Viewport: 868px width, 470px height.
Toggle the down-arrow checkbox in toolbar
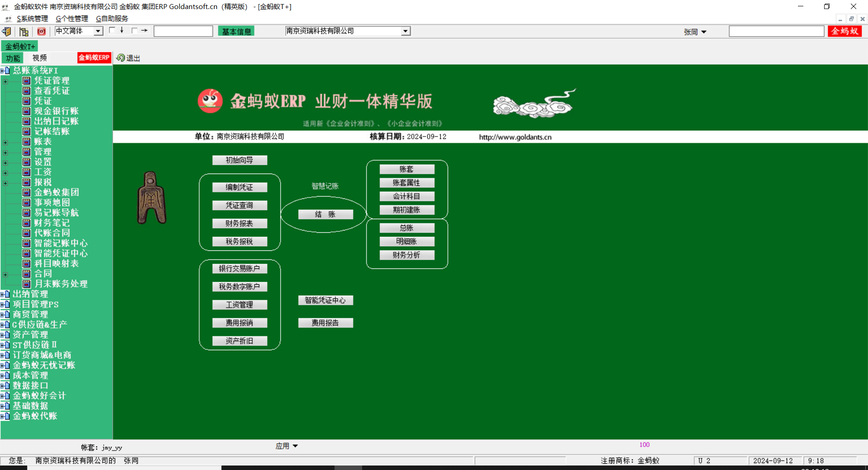click(x=112, y=30)
